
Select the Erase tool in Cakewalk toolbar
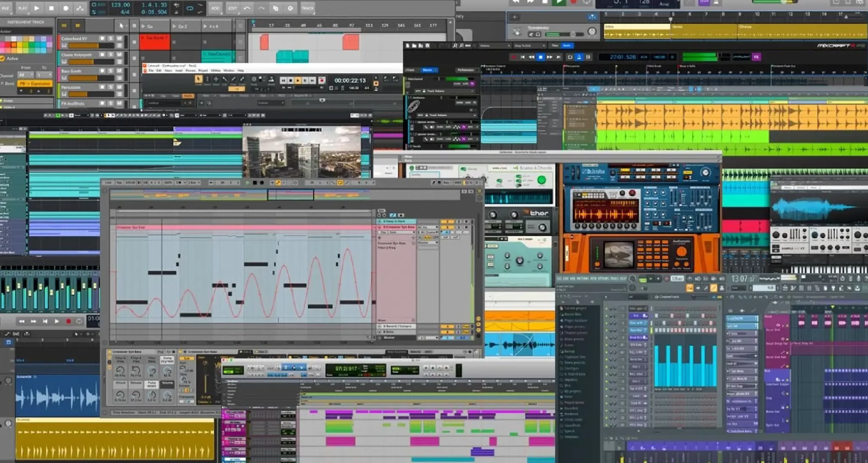click(242, 79)
